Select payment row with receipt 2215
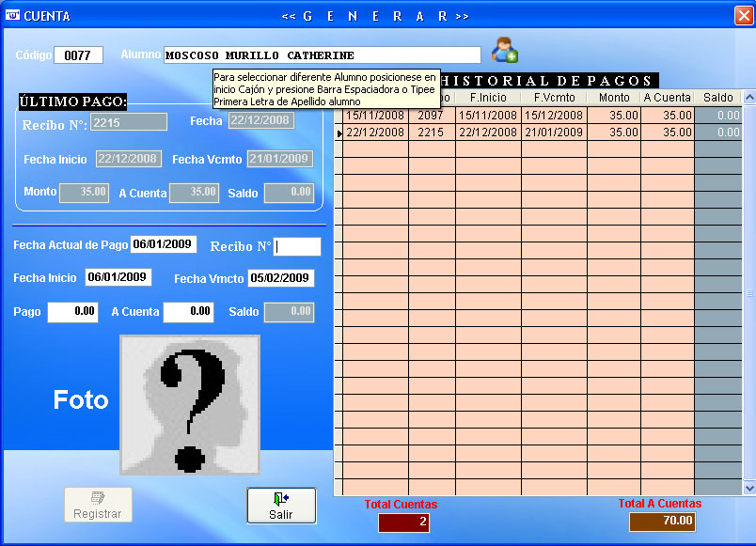 (431, 133)
